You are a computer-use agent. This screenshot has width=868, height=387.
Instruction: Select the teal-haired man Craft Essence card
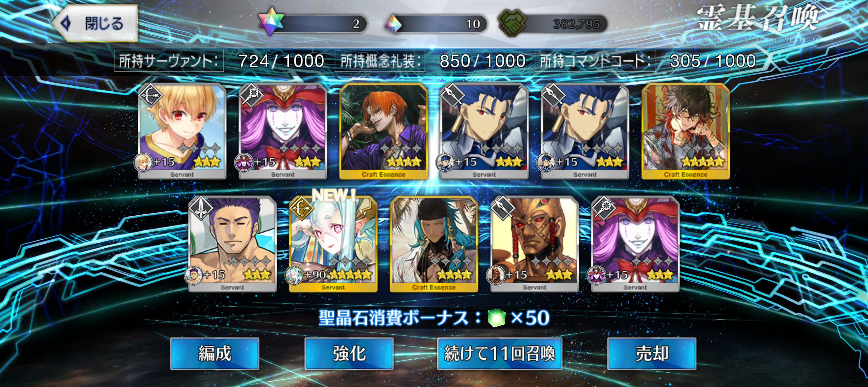434,244
